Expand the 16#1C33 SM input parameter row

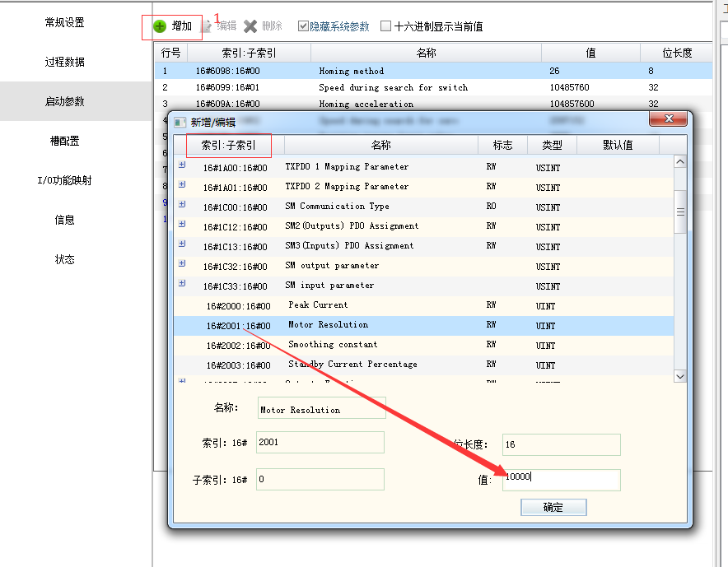(182, 283)
